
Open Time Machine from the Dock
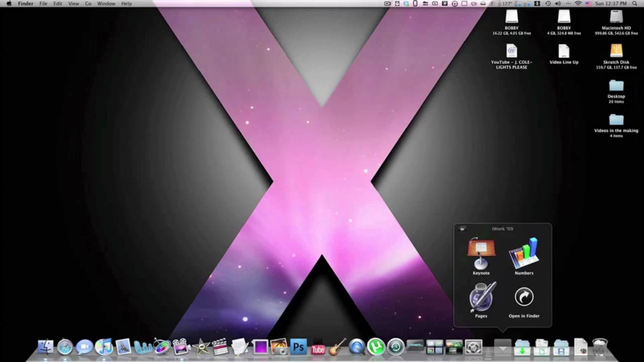tap(396, 347)
